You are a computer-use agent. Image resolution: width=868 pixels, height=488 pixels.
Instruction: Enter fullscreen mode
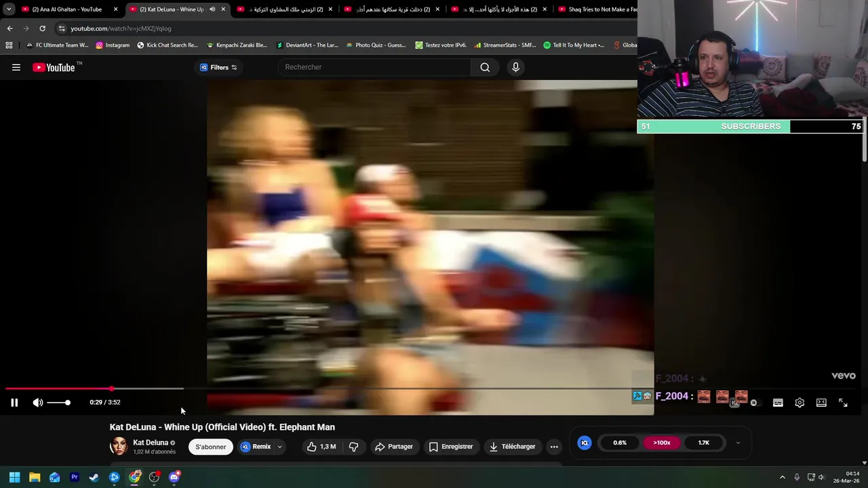[843, 403]
